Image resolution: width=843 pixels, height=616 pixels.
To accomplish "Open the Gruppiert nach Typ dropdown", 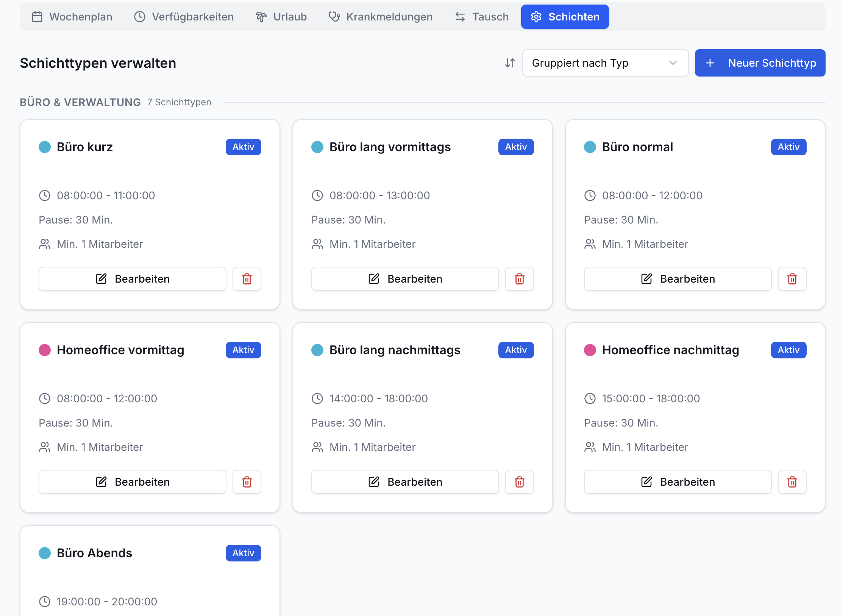I will point(605,63).
